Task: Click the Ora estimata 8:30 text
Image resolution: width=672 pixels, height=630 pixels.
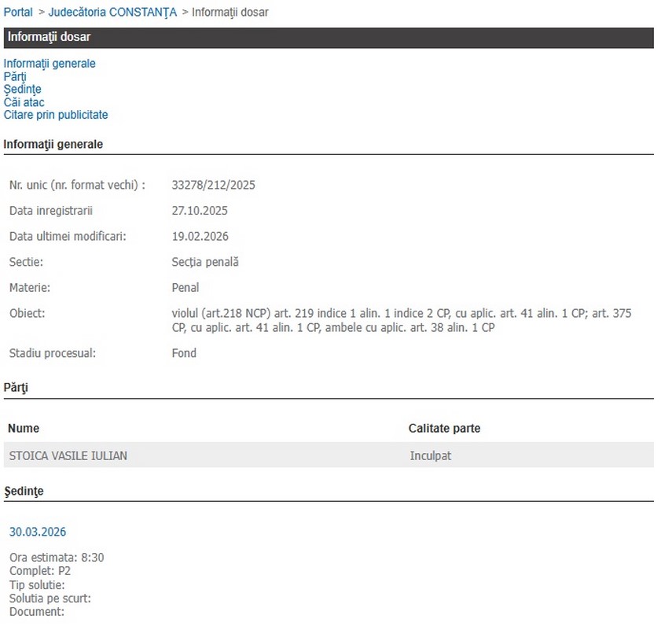Action: click(57, 558)
